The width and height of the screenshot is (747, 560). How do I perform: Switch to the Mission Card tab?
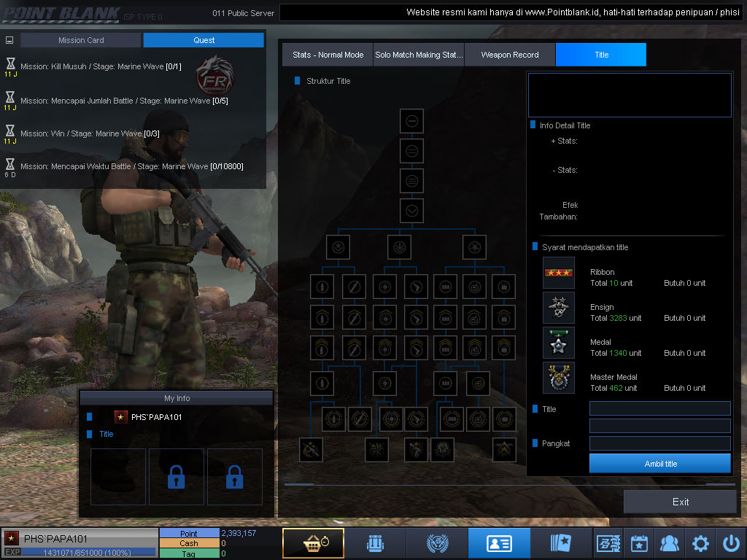pyautogui.click(x=81, y=40)
